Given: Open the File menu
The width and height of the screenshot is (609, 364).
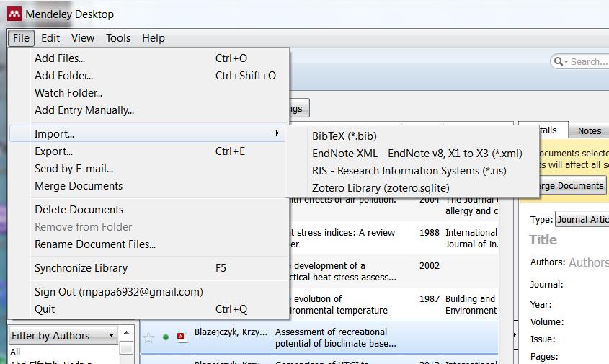Looking at the screenshot, I should pyautogui.click(x=21, y=38).
